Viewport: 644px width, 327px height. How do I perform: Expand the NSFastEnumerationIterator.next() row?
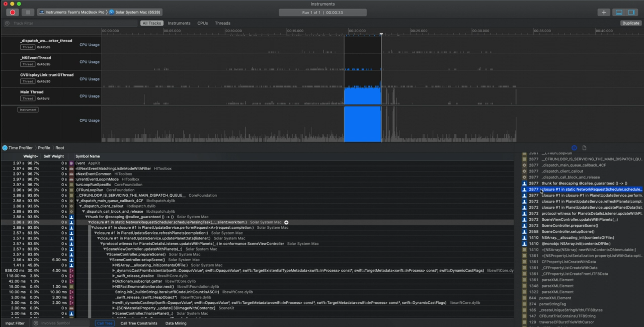[x=113, y=287]
